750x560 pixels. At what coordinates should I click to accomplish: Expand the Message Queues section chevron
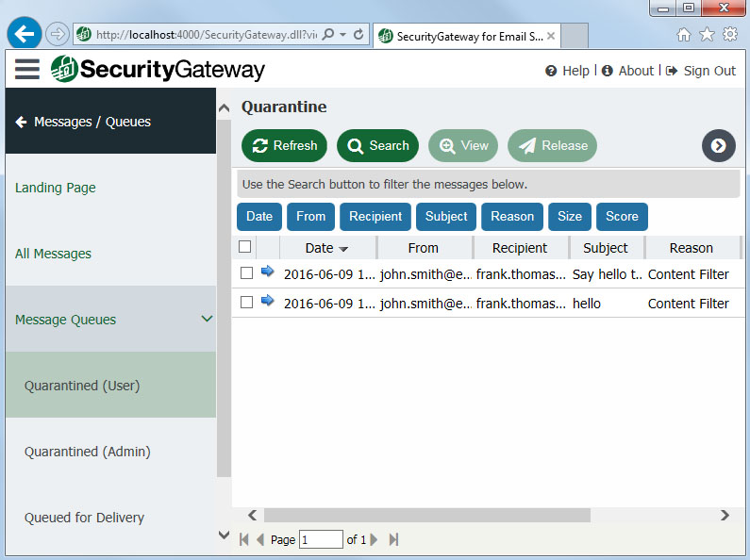click(x=207, y=319)
